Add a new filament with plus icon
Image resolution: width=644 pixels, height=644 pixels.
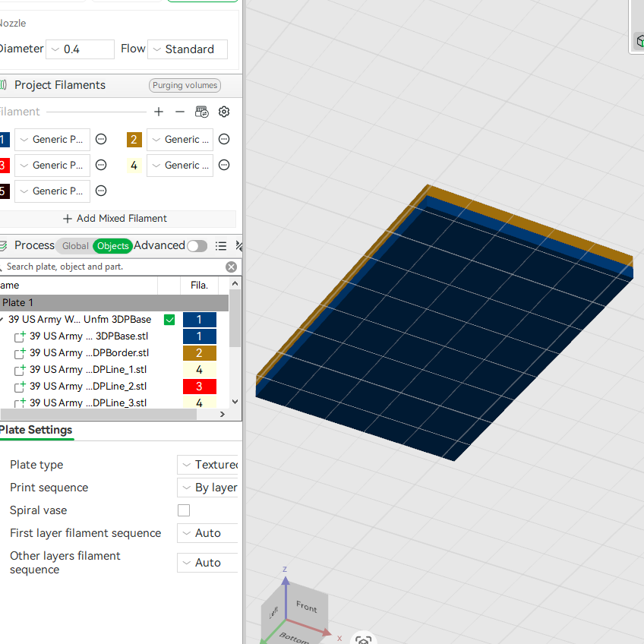point(159,112)
